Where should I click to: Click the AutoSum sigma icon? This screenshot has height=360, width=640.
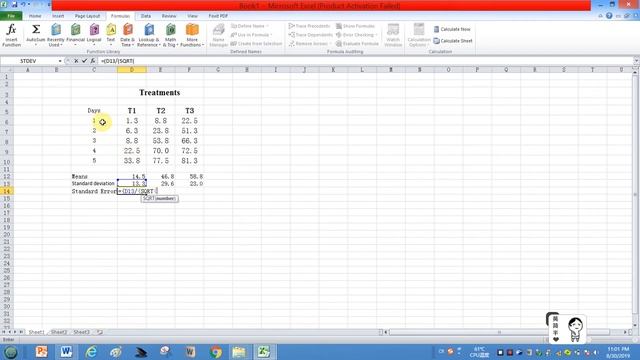click(36, 29)
